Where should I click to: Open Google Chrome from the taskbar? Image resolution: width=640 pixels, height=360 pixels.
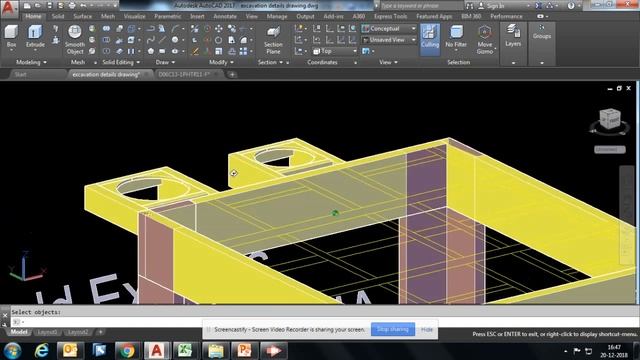127,351
